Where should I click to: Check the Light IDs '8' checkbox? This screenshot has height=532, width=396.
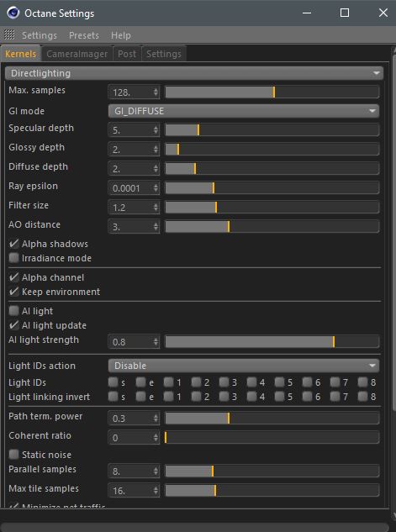(x=362, y=382)
